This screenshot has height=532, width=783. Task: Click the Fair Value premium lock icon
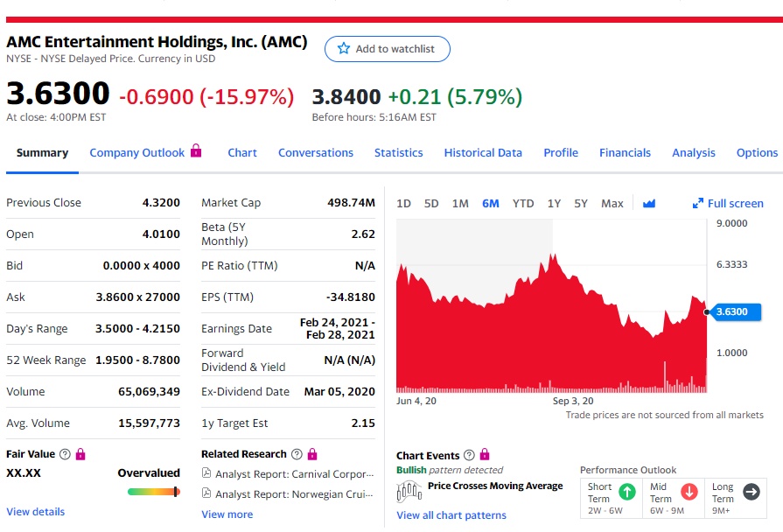[80, 454]
